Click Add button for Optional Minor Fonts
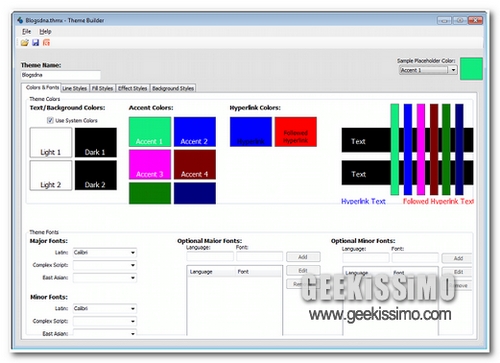Screen dimensions: 500x363 coord(457,258)
